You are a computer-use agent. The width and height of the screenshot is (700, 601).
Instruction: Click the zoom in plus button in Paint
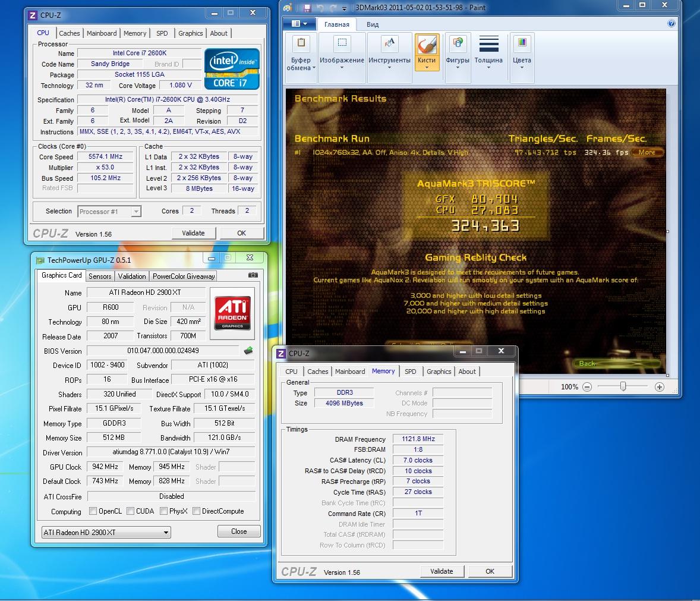660,387
